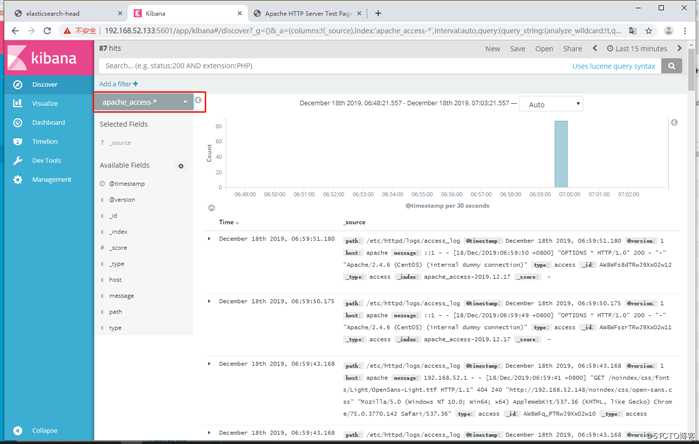Select the _index field

[119, 232]
